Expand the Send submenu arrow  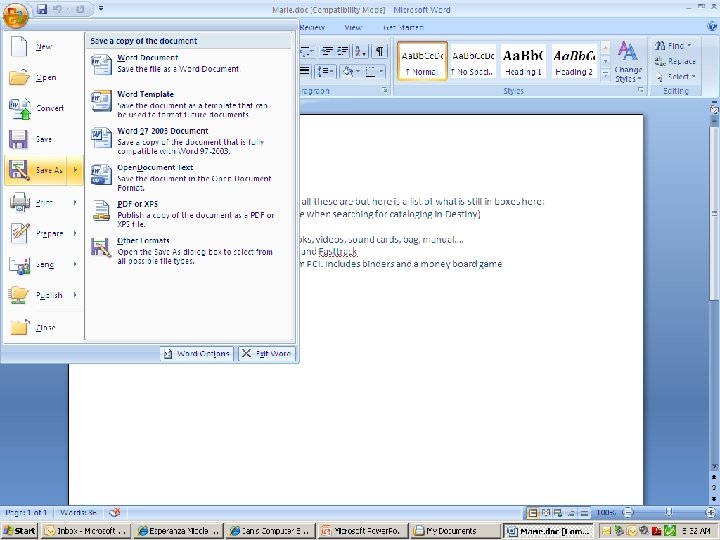(x=75, y=264)
